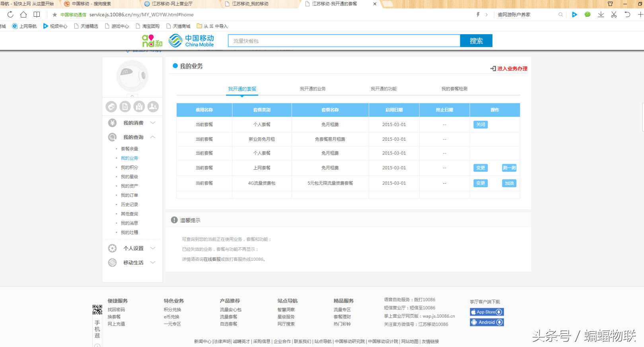
Task: Open the 我的订单 sidebar item
Action: coord(129,195)
